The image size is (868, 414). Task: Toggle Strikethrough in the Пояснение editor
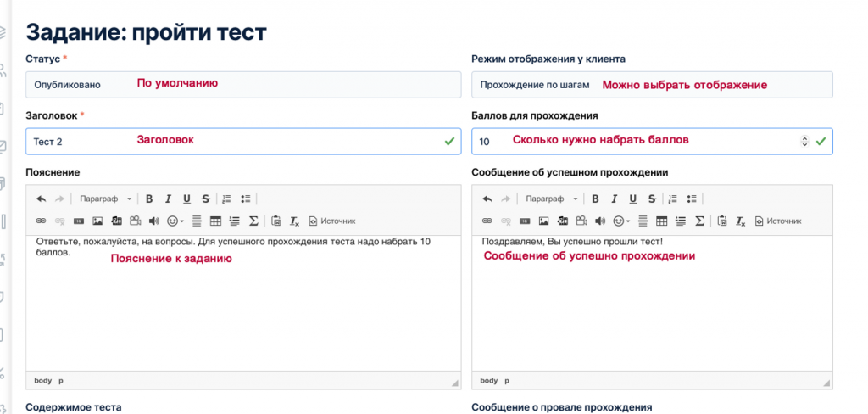pyautogui.click(x=205, y=199)
